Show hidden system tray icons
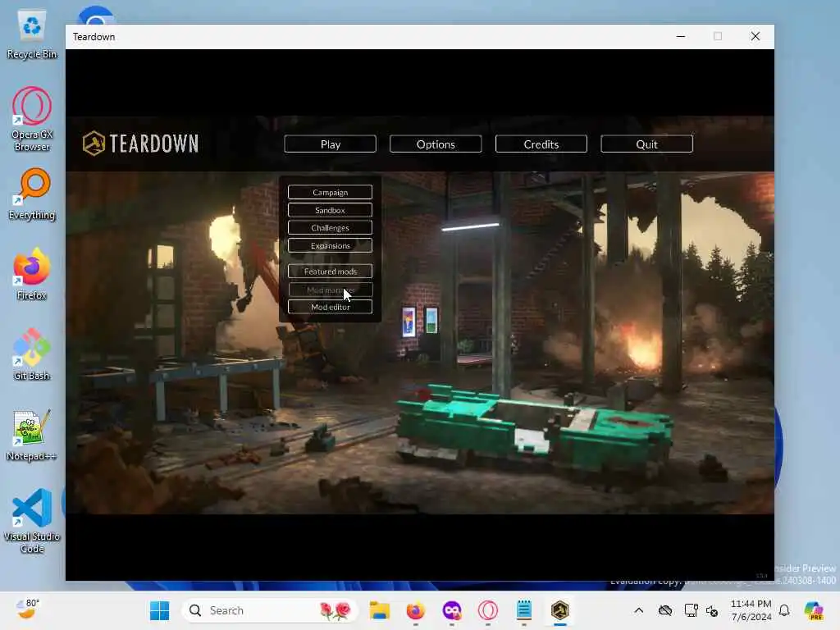The height and width of the screenshot is (630, 840). click(x=638, y=610)
